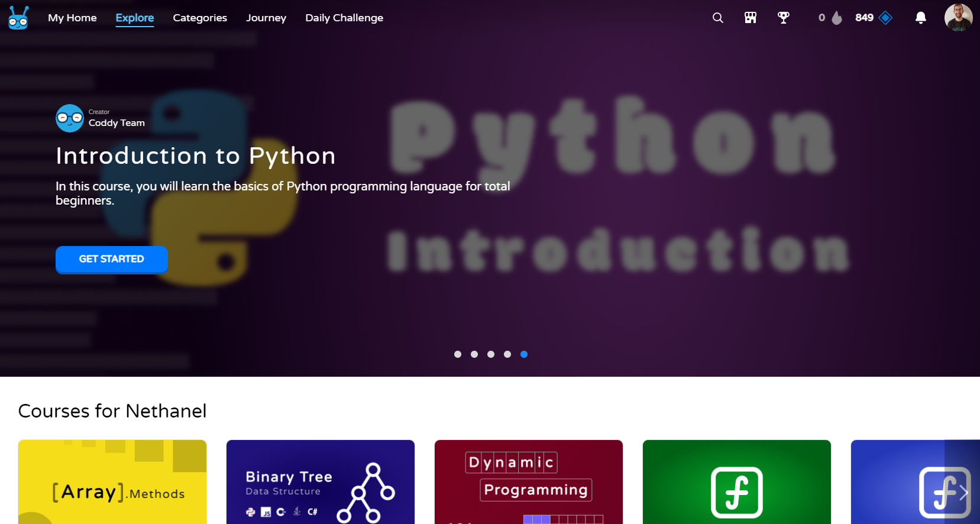The width and height of the screenshot is (980, 524).
Task: Open the Journey nav item
Action: [266, 18]
